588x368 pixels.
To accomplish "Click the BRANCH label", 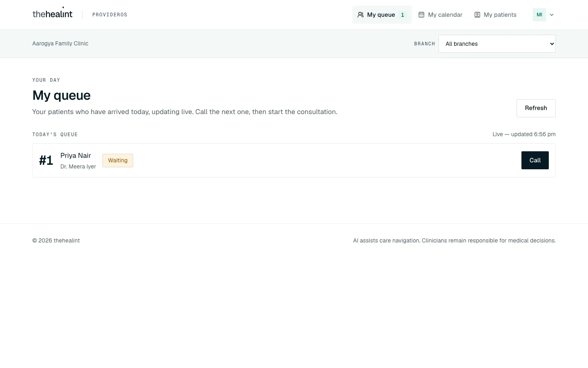I will (424, 44).
